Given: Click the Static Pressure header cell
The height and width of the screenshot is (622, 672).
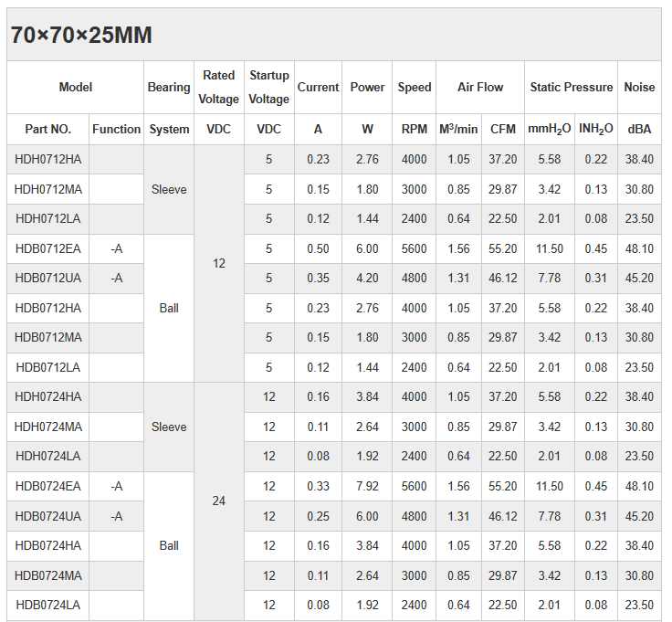Looking at the screenshot, I should click(571, 88).
